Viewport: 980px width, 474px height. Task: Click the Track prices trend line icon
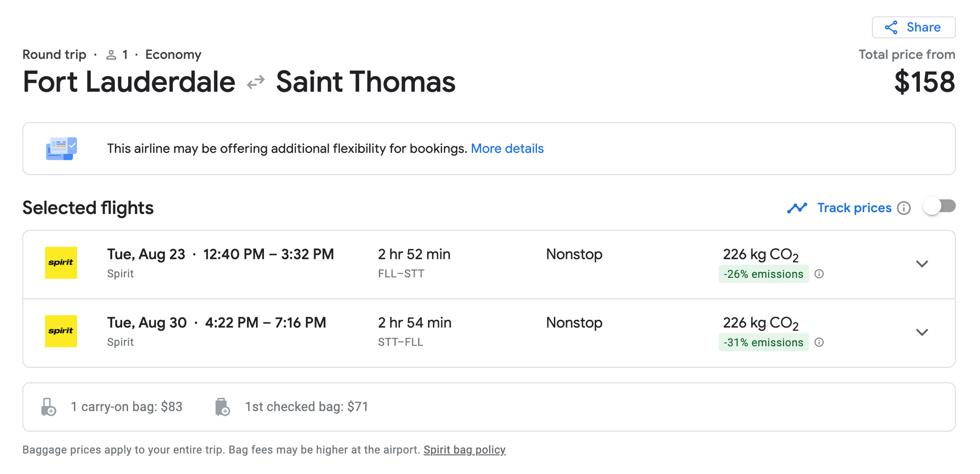click(x=797, y=208)
